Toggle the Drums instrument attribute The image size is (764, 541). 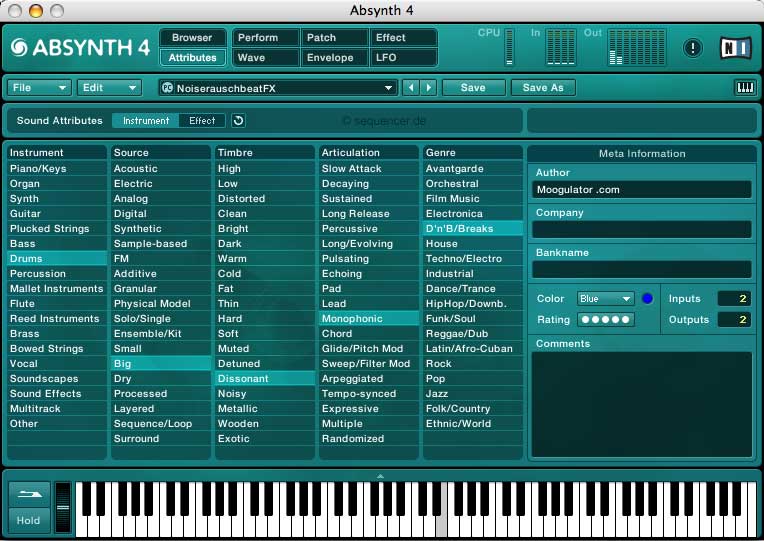[x=57, y=258]
